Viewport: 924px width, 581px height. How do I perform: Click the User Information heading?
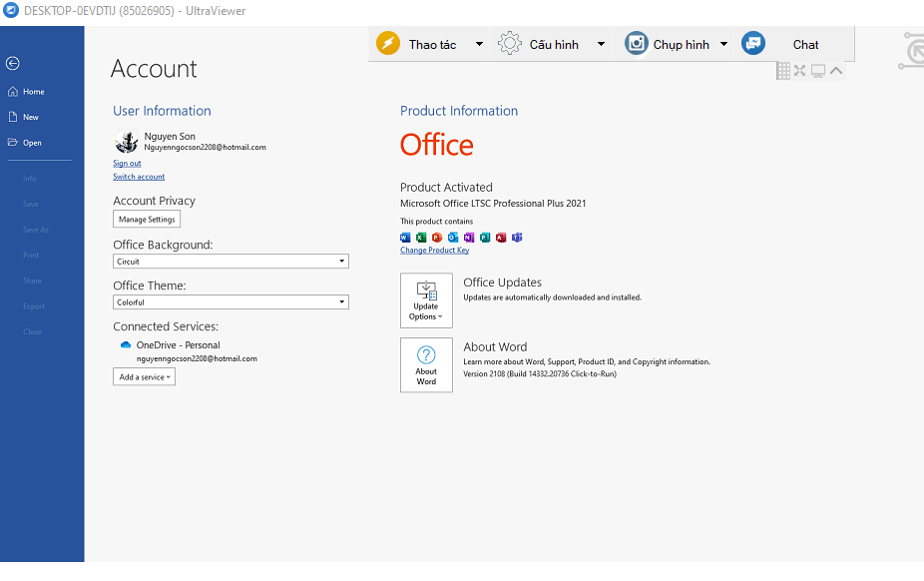coord(162,111)
